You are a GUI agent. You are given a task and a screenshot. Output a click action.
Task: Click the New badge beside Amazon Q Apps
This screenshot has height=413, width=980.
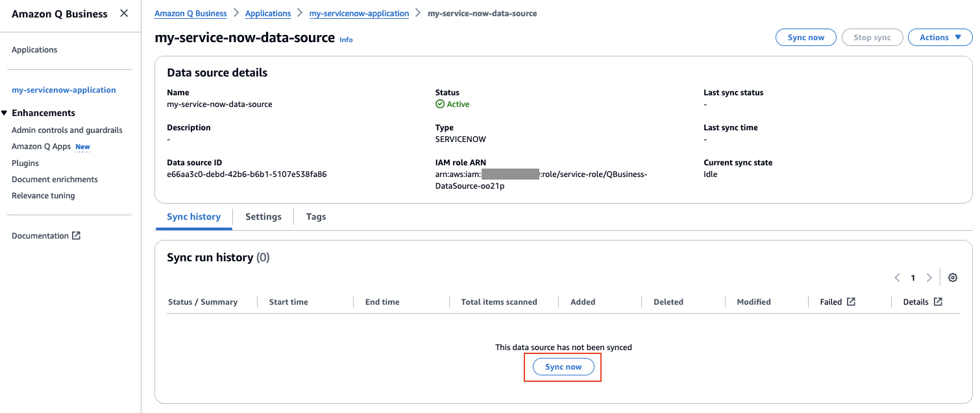coord(83,147)
